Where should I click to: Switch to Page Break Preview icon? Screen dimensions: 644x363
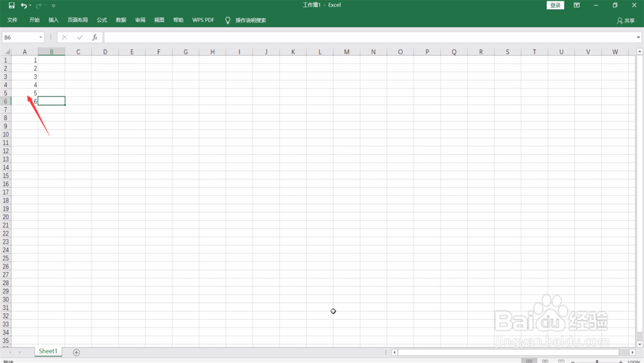[561, 361]
